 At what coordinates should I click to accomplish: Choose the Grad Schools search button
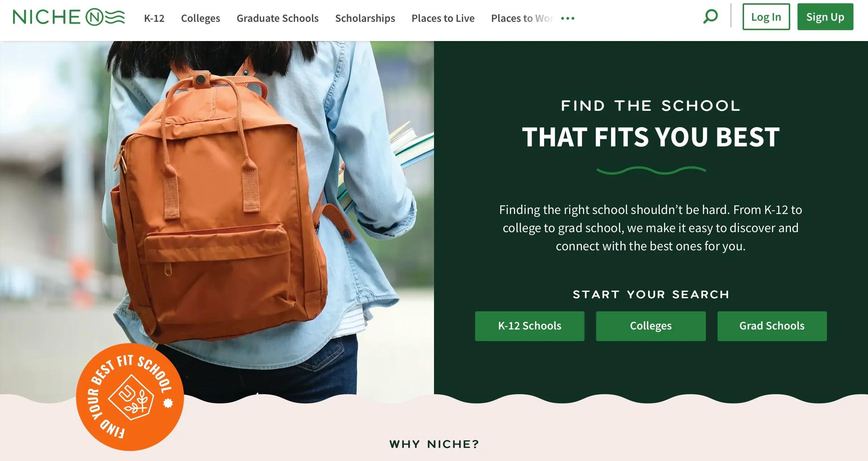[772, 326]
